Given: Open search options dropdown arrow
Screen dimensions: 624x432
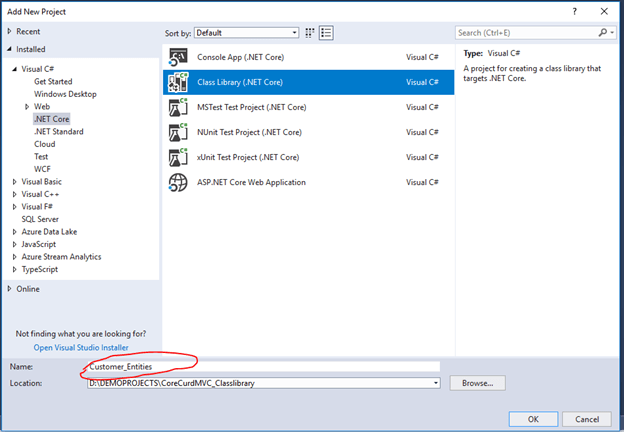Looking at the screenshot, I should pos(612,33).
